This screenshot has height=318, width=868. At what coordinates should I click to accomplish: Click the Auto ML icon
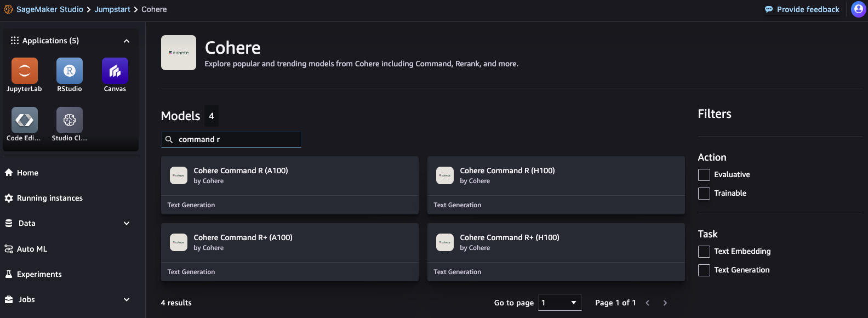click(9, 249)
